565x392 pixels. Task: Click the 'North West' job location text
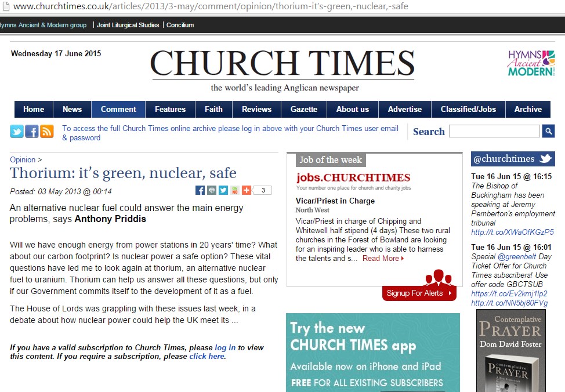point(313,210)
